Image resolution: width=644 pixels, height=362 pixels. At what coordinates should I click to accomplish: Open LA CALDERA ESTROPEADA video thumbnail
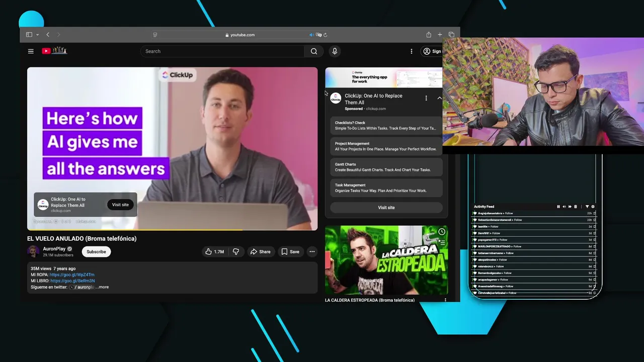386,260
